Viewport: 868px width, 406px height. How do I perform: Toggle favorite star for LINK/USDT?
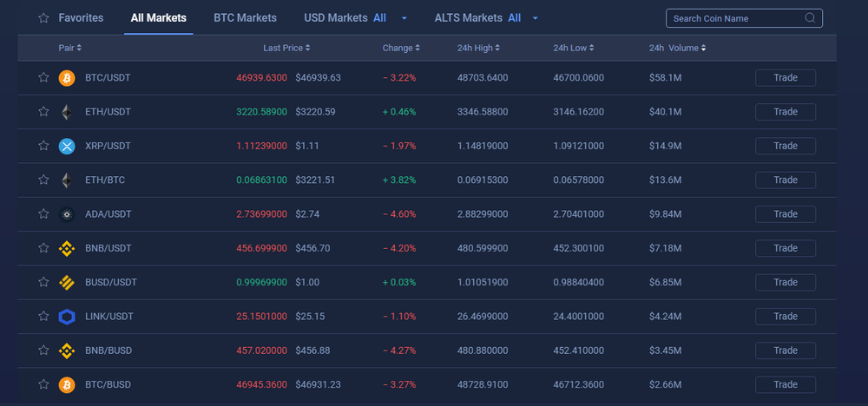pyautogui.click(x=43, y=316)
